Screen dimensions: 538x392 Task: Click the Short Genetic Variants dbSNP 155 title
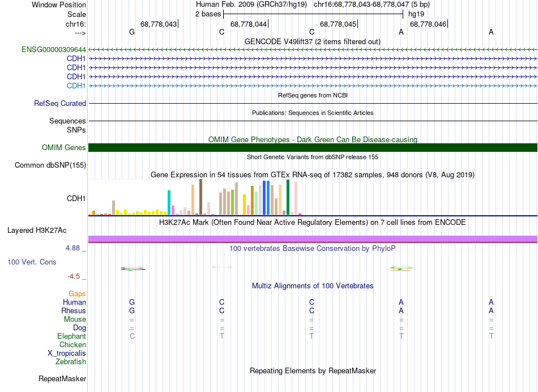tap(313, 157)
